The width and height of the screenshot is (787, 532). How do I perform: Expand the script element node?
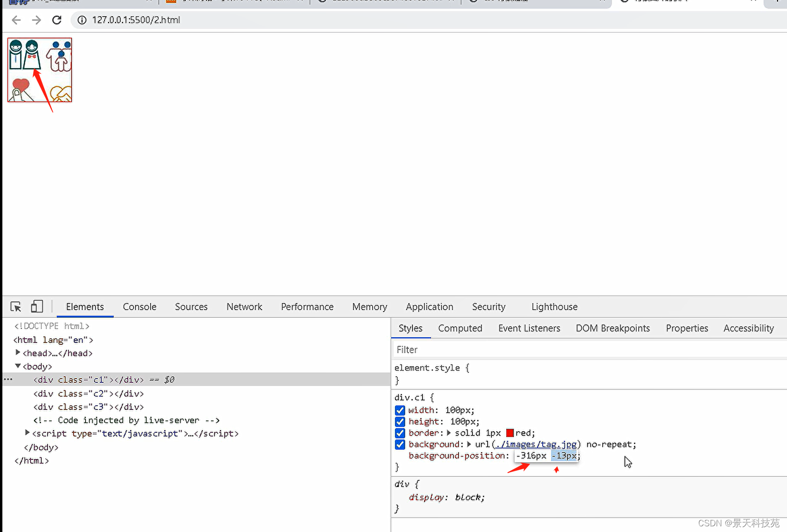click(x=28, y=433)
